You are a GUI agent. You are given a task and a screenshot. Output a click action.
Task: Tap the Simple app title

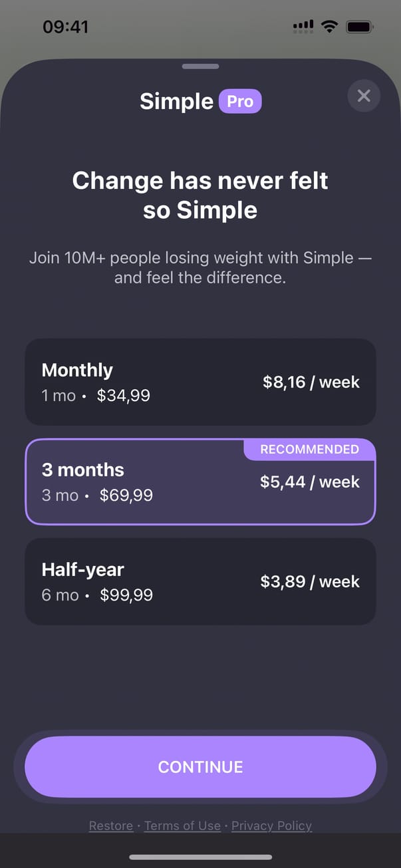click(x=176, y=102)
